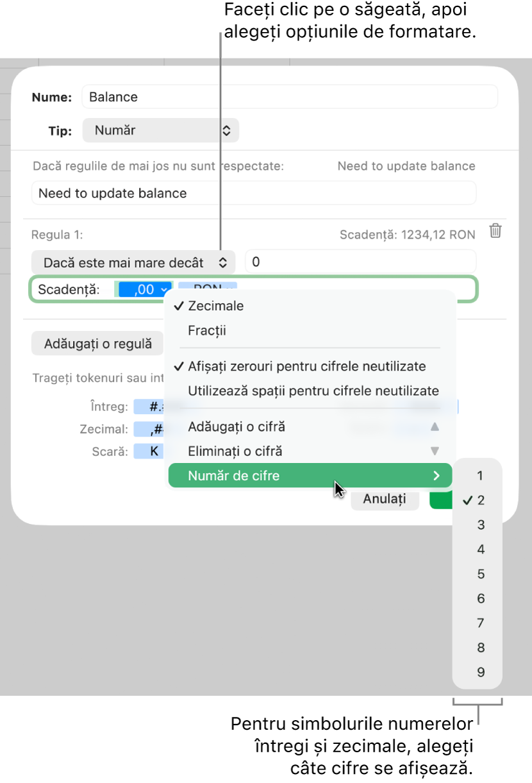Screen dimensions: 532x783
Task: Click the rule value field showing 0
Action: pos(361,262)
